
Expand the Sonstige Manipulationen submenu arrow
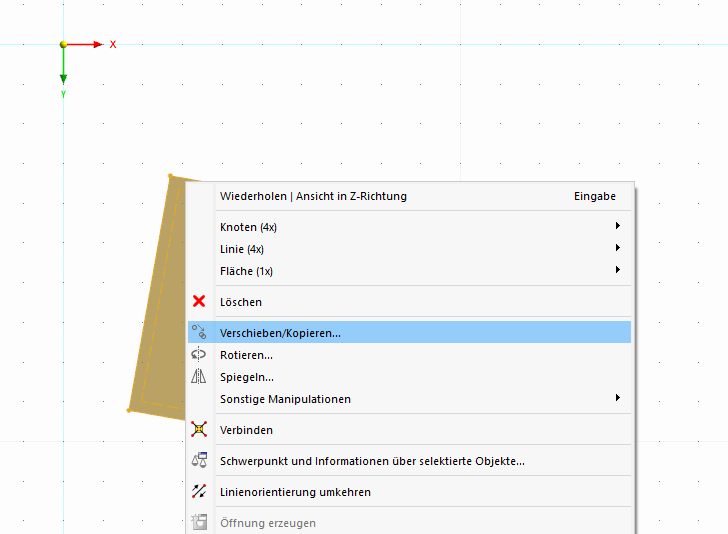(618, 397)
